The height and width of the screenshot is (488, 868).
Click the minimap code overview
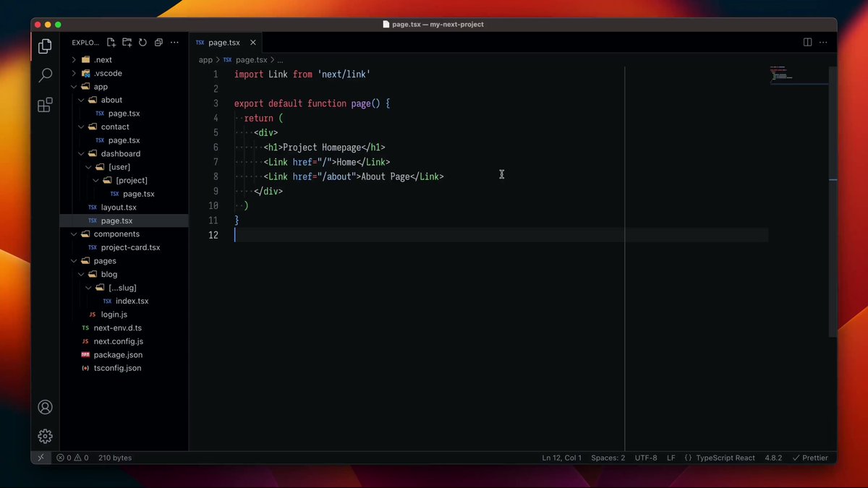(799, 76)
